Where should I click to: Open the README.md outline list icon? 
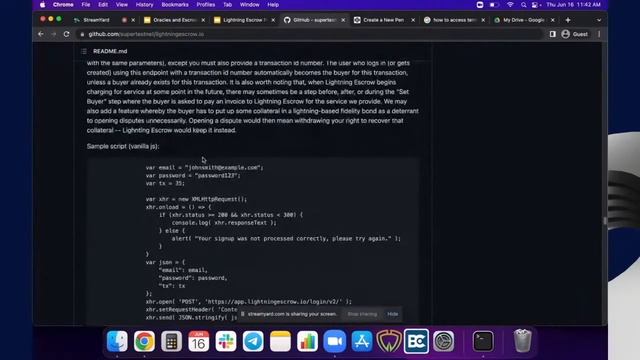(84, 51)
